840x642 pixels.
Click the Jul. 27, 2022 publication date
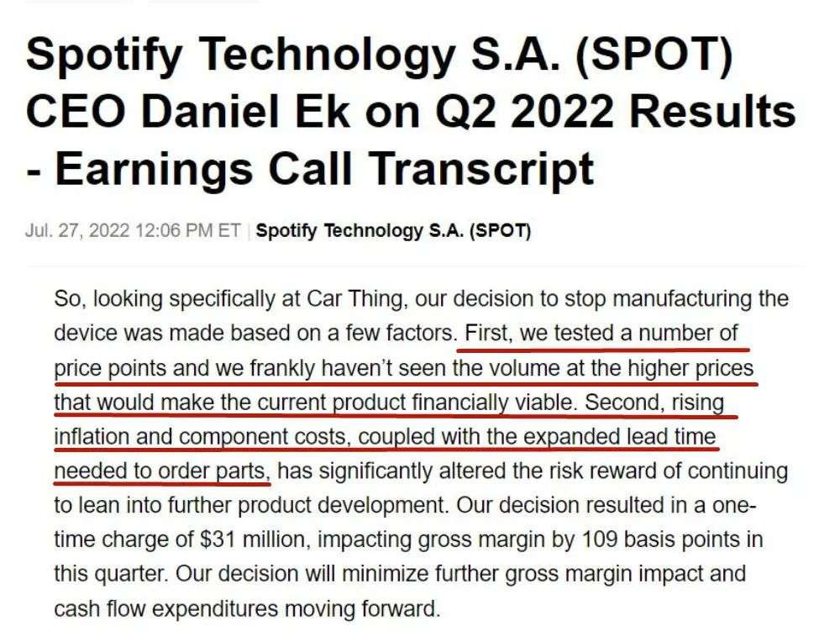(133, 230)
